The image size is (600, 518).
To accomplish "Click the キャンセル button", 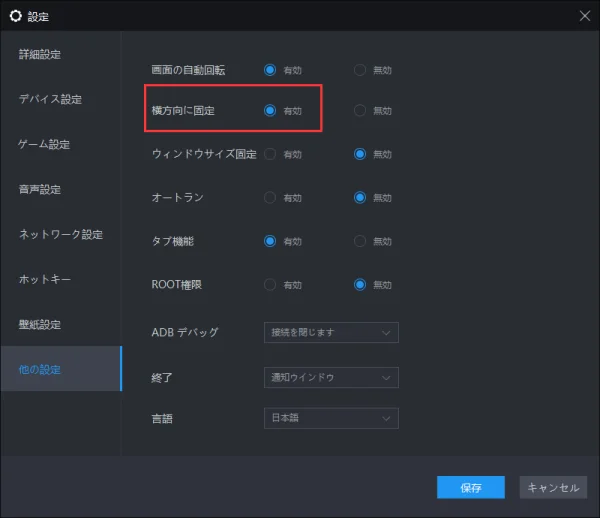I will tap(553, 487).
